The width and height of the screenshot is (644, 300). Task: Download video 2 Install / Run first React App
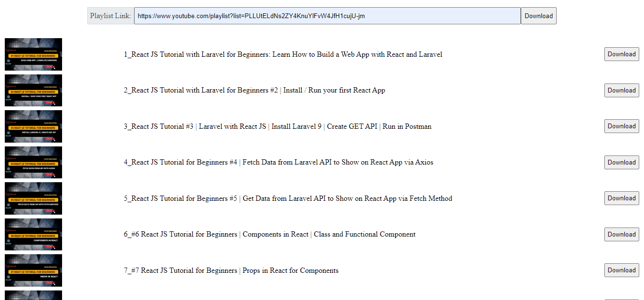[x=622, y=90]
